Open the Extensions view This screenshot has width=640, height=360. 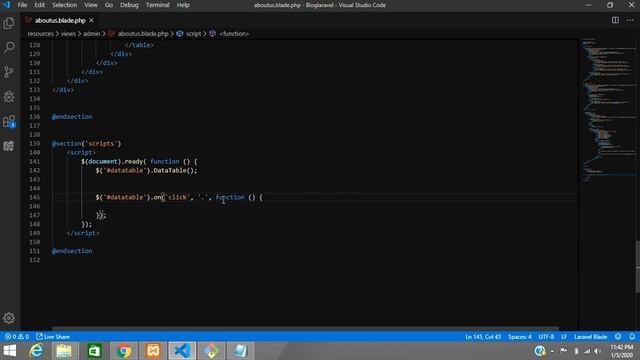(x=9, y=121)
